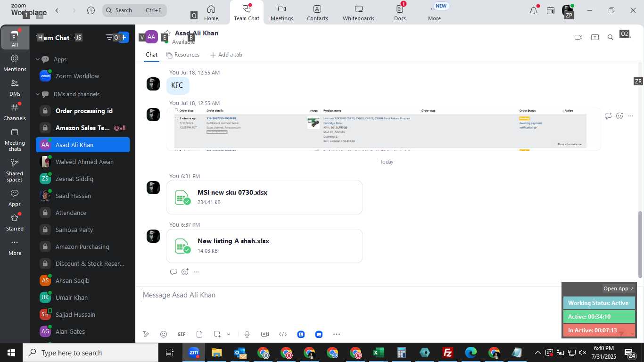This screenshot has height=362, width=644.
Task: Open Shared spaces in the sidebar
Action: [15, 170]
